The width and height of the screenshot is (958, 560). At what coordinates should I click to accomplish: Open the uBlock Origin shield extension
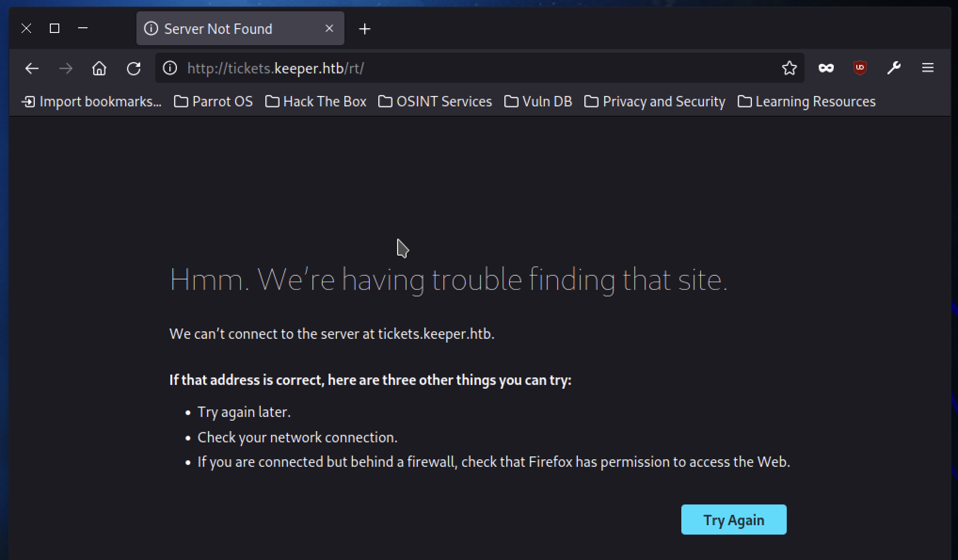(x=860, y=68)
